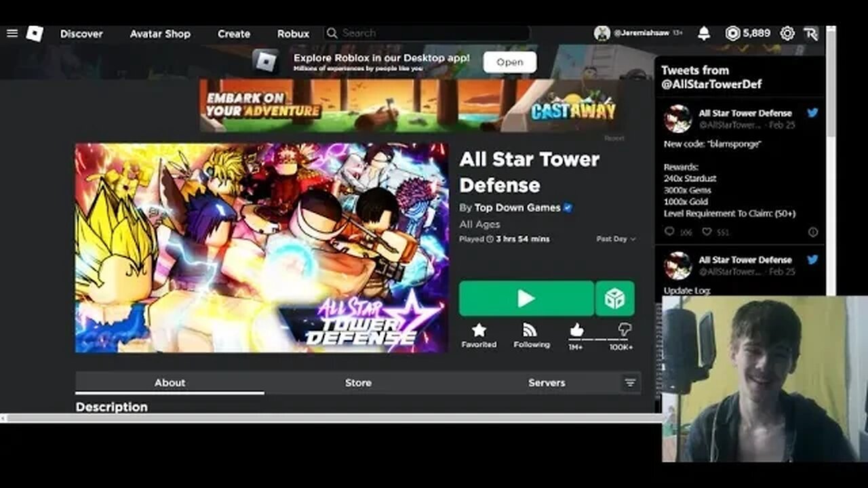Screen dimensions: 868x488
Task: Click the horizontal page scrollbar
Action: [x=331, y=418]
